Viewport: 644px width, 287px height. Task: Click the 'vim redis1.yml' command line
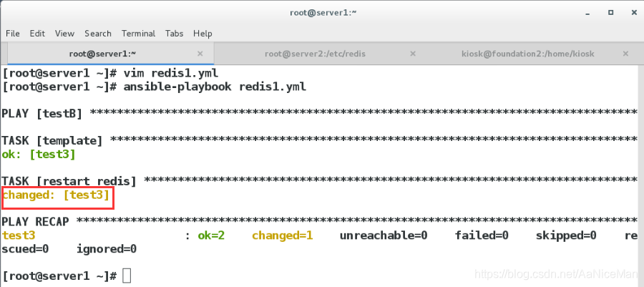[x=110, y=74]
